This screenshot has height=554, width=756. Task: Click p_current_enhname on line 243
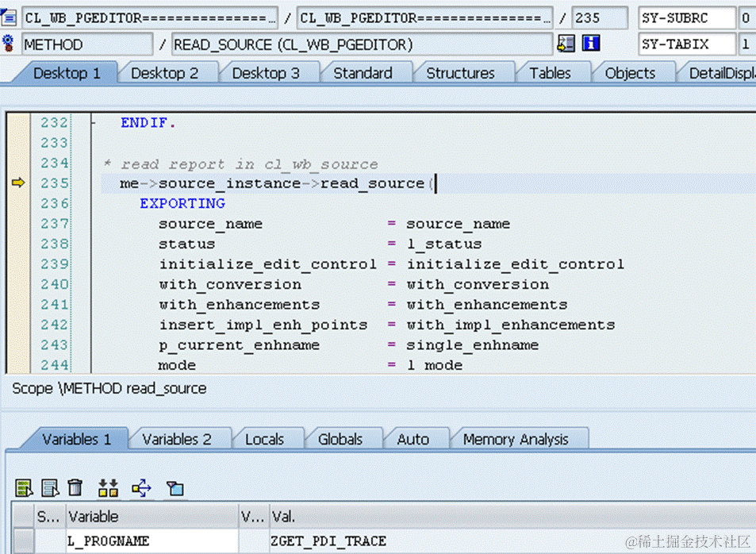(x=239, y=345)
